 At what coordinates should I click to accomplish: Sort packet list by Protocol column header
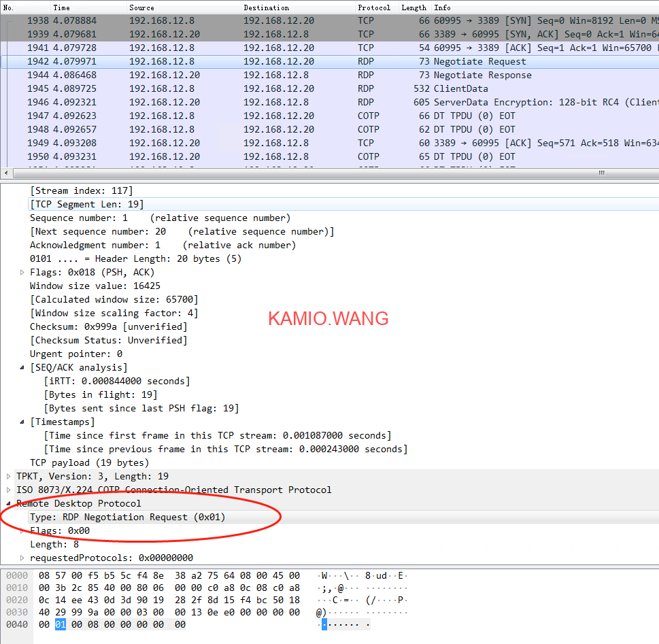[374, 7]
